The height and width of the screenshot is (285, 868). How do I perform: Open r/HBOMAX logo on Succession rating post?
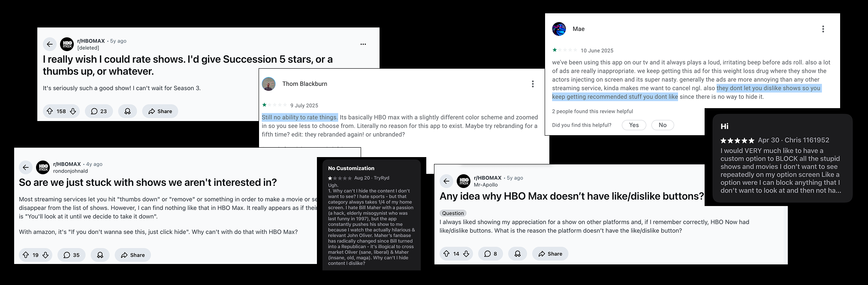tap(67, 44)
